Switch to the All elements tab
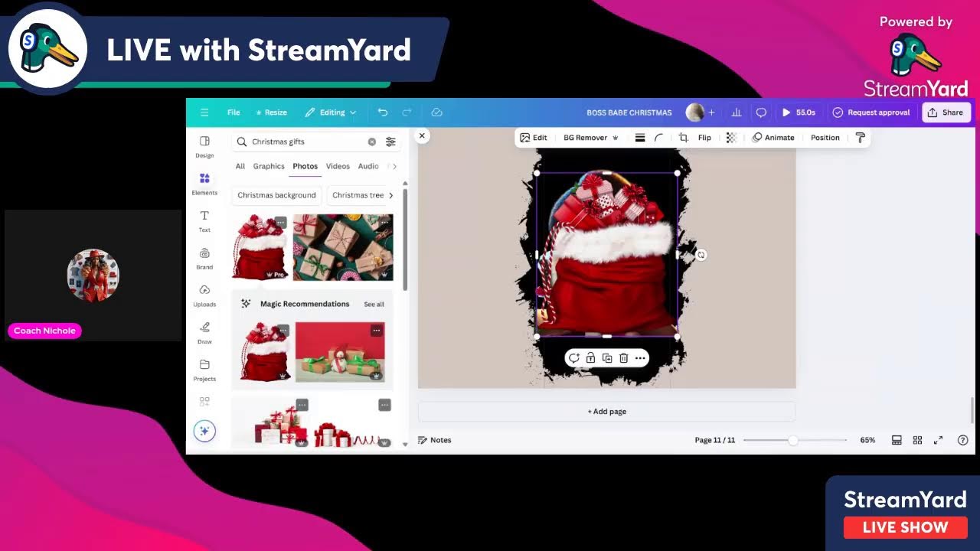The height and width of the screenshot is (551, 980). point(240,166)
